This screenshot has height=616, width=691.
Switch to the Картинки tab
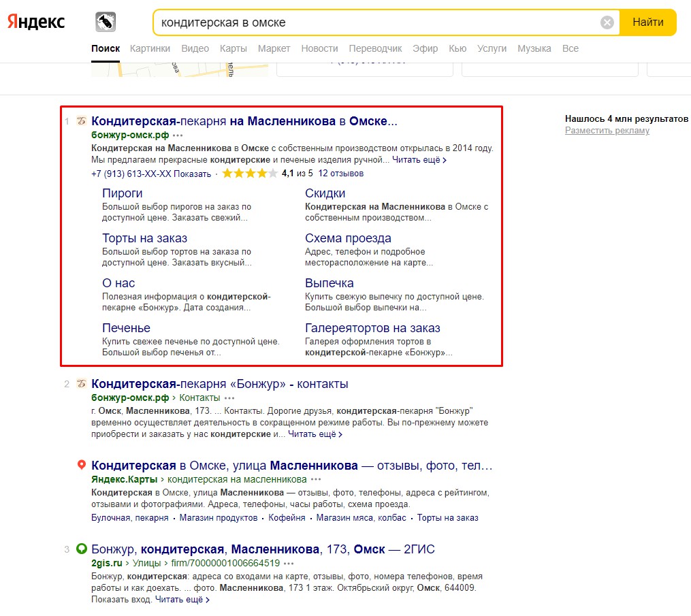(150, 48)
